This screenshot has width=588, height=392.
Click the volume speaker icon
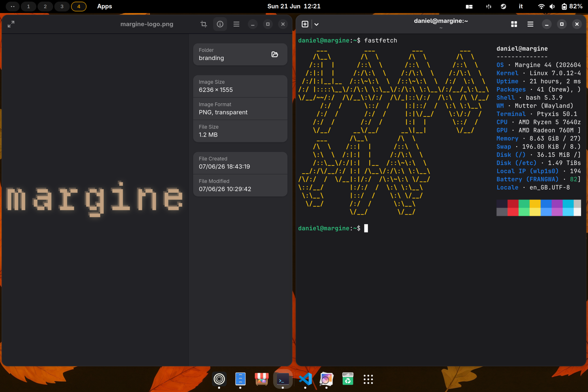click(x=552, y=6)
